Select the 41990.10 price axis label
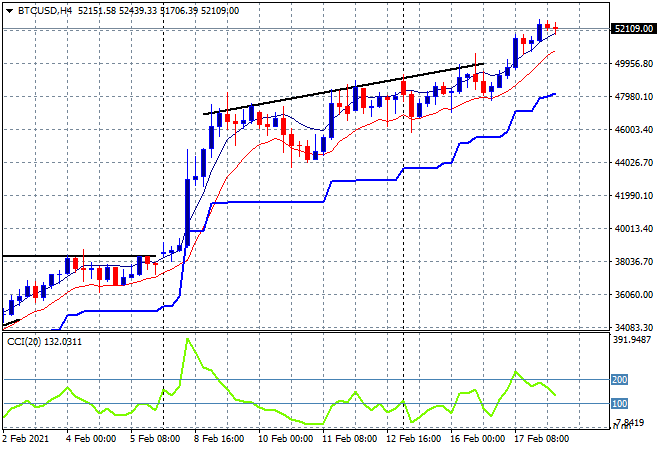 pyautogui.click(x=633, y=196)
